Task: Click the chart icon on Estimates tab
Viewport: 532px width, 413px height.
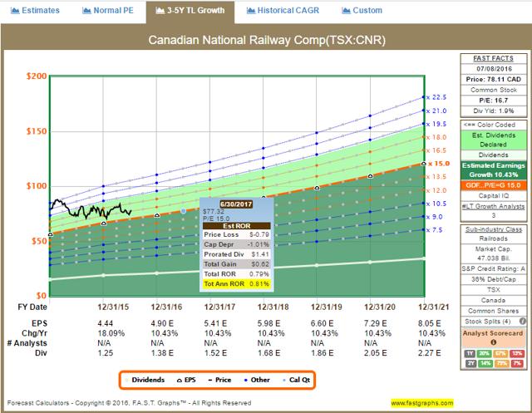Action: 15,11
